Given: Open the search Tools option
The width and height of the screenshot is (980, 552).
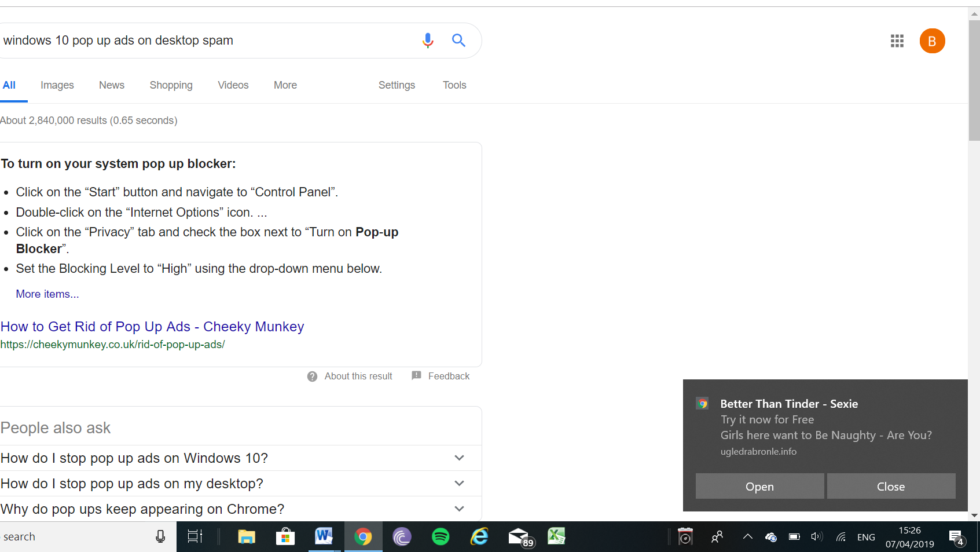Looking at the screenshot, I should pos(454,85).
